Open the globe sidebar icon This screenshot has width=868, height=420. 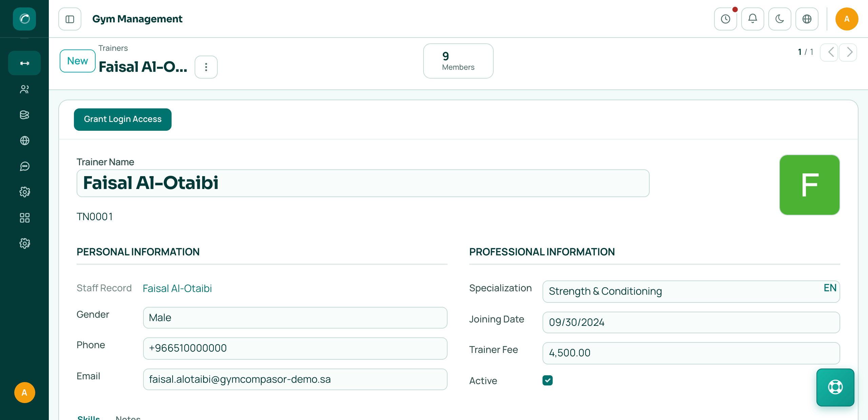(24, 141)
